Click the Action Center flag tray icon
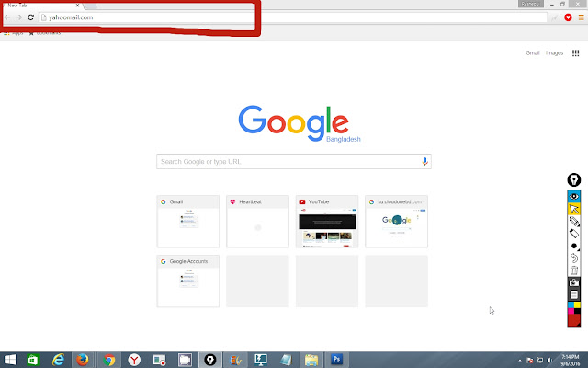The height and width of the screenshot is (368, 588). click(x=530, y=361)
